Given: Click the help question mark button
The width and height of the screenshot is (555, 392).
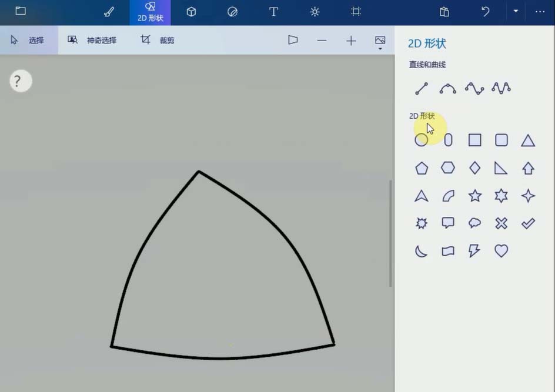Looking at the screenshot, I should coord(21,81).
